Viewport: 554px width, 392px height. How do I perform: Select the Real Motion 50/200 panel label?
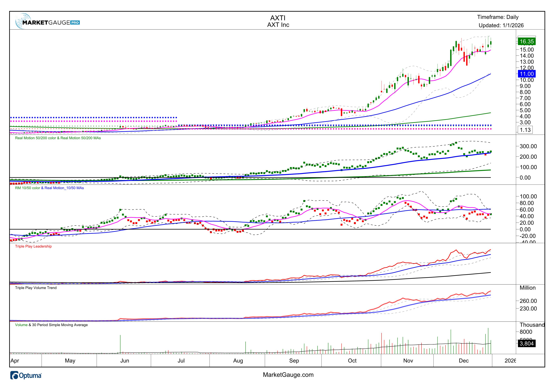[58, 138]
